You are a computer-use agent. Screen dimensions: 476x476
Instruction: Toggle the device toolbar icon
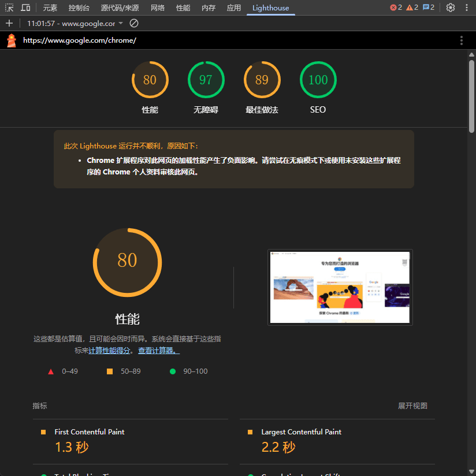pos(25,8)
